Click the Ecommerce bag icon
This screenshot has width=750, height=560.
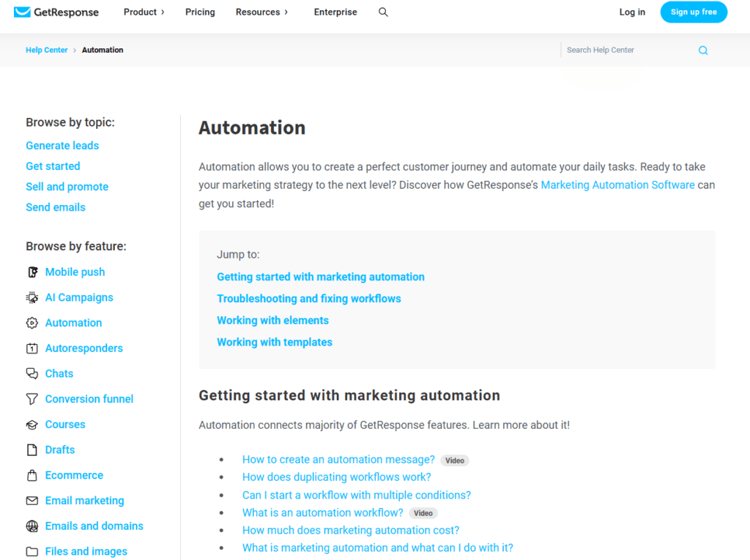click(32, 475)
